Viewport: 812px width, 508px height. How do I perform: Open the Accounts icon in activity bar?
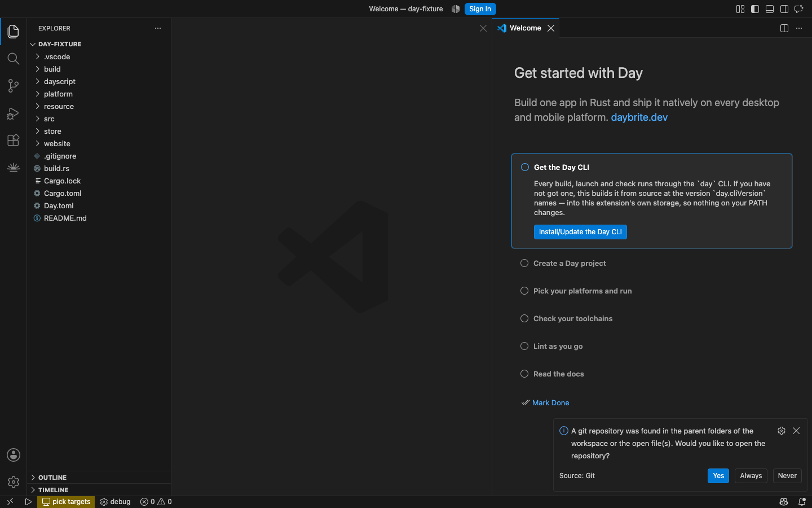point(14,455)
